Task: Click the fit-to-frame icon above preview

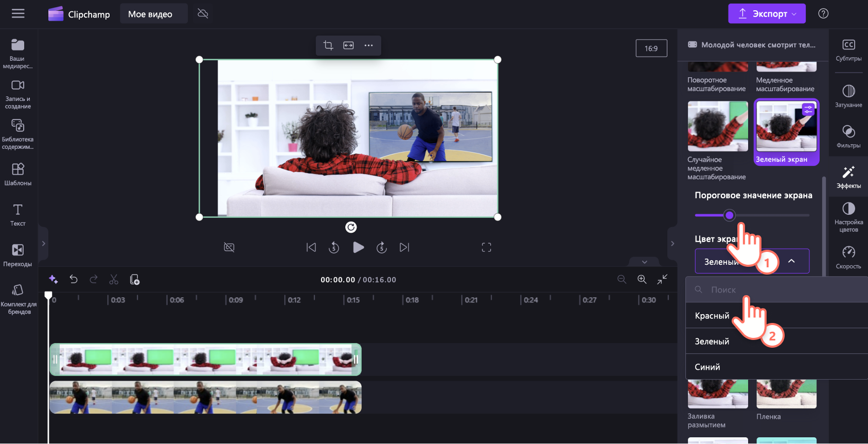Action: pyautogui.click(x=348, y=45)
